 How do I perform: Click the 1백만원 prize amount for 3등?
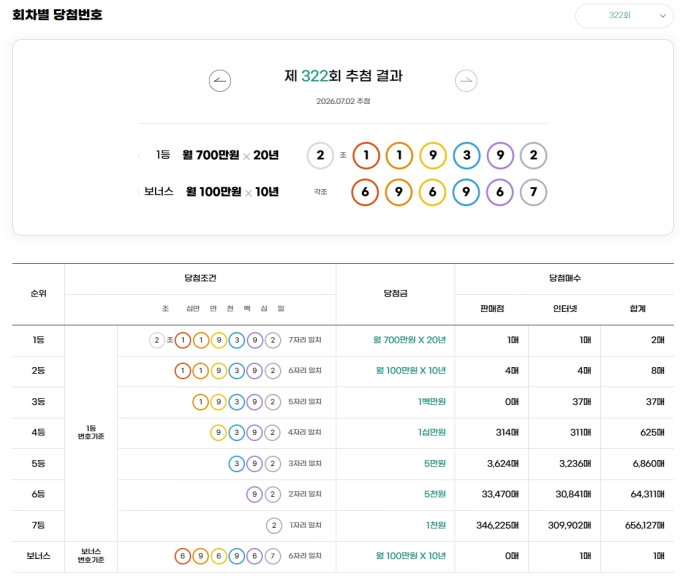[x=432, y=402]
